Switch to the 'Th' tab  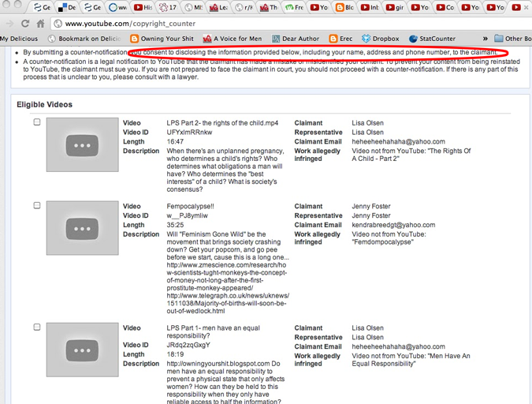click(269, 7)
